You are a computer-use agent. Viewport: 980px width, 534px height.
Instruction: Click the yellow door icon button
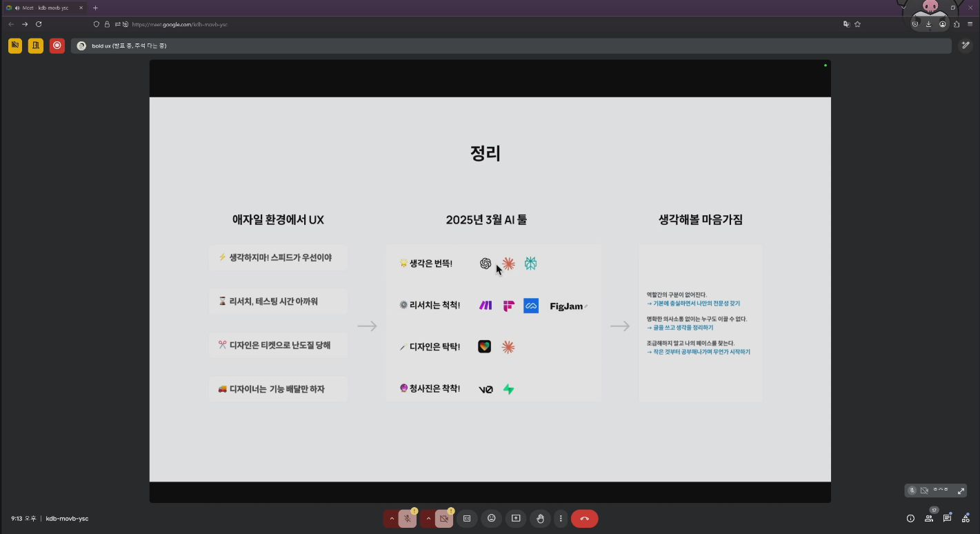[36, 46]
